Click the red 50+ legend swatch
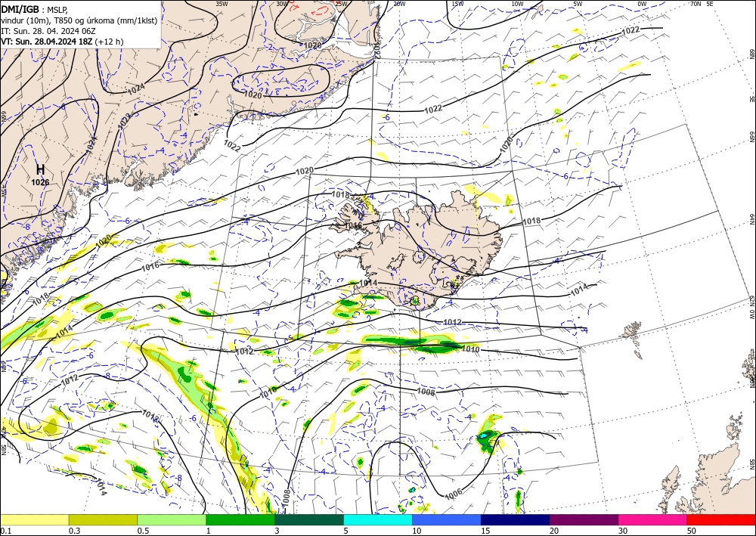756x536 pixels. pyautogui.click(x=721, y=519)
